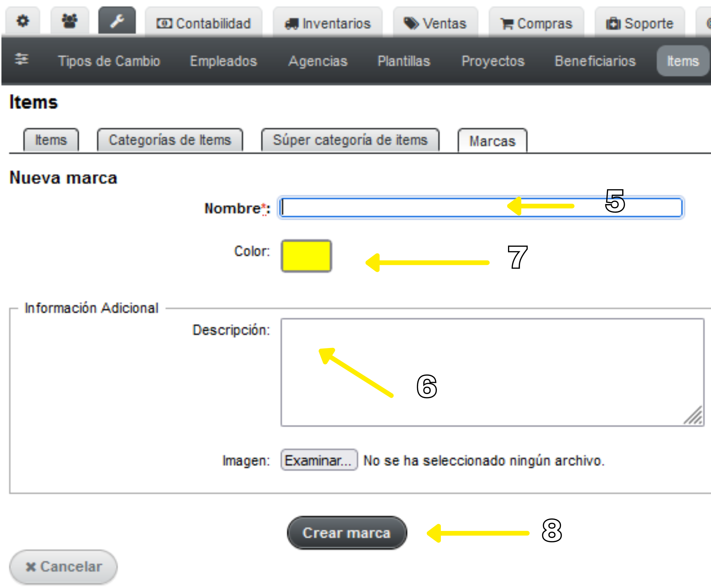
Task: Open the gear settings tab
Action: pyautogui.click(x=23, y=21)
